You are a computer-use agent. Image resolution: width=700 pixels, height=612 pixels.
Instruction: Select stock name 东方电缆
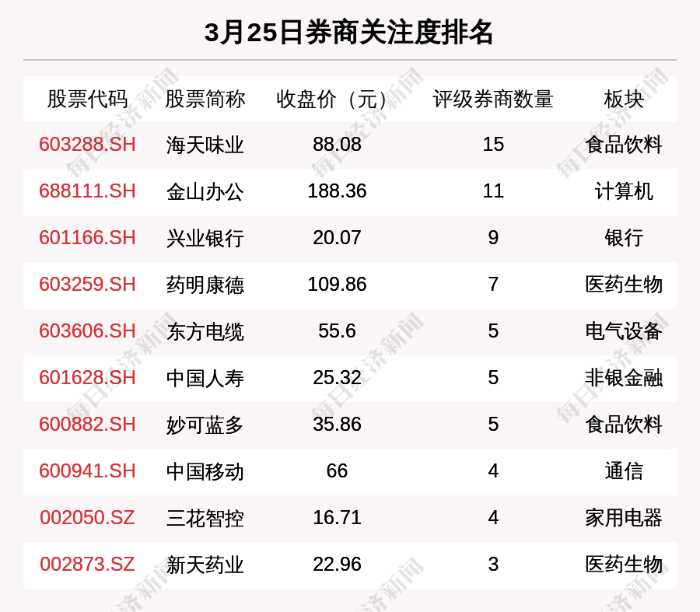(x=205, y=332)
